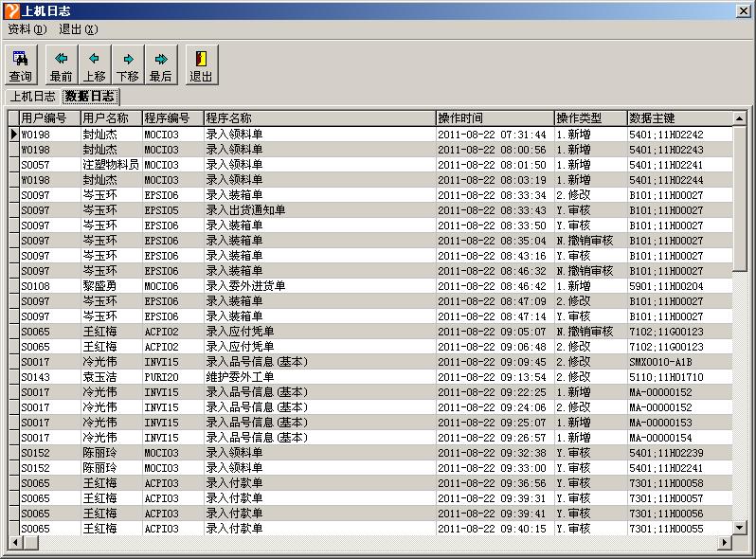The height and width of the screenshot is (559, 756).
Task: Click the 用户名称 column header
Action: 112,118
